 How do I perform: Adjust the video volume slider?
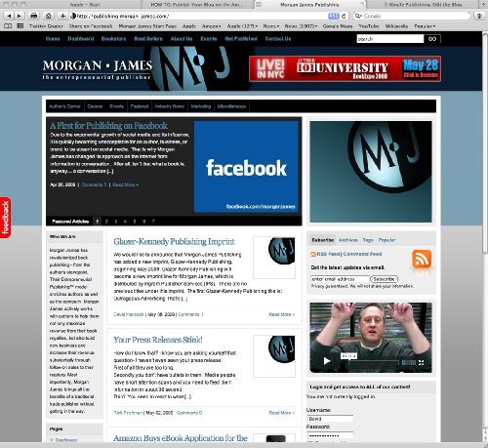409,362
